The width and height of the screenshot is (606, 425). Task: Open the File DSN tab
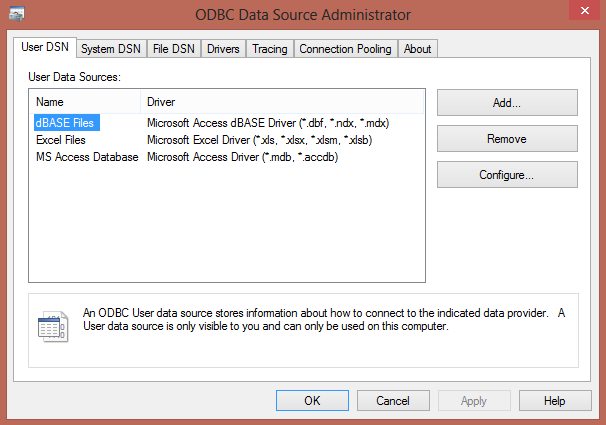[x=174, y=49]
